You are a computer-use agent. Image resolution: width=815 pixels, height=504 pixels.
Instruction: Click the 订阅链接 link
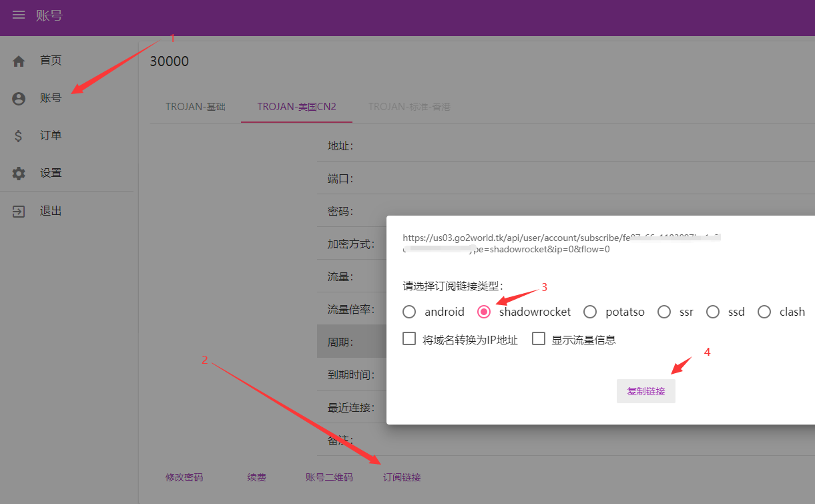[x=402, y=477]
